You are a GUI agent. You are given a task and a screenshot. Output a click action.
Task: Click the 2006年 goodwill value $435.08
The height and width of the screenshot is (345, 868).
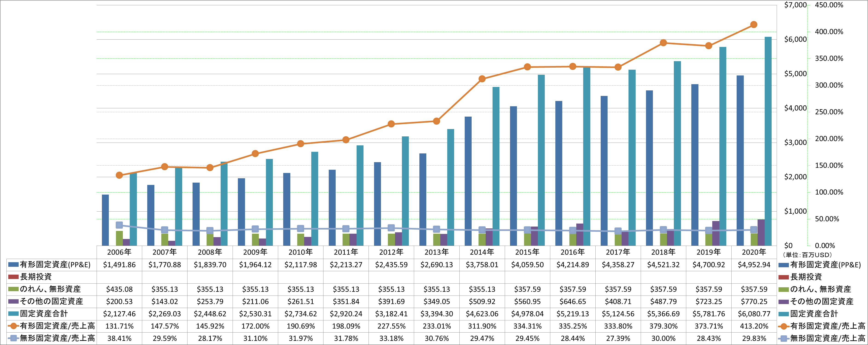119,289
